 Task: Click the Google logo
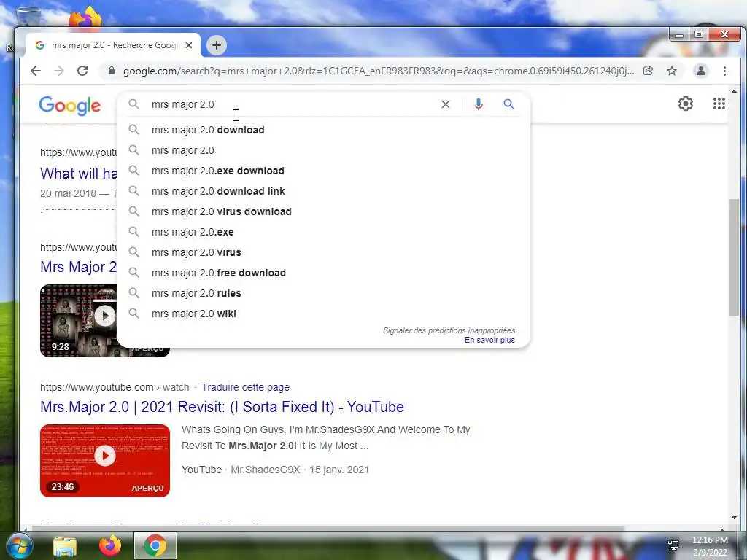69,106
